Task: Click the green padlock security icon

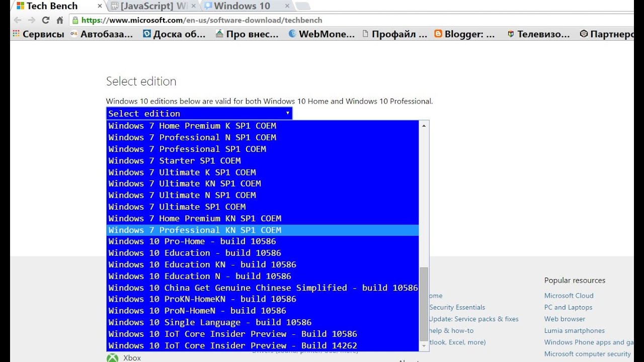Action: 75,21
